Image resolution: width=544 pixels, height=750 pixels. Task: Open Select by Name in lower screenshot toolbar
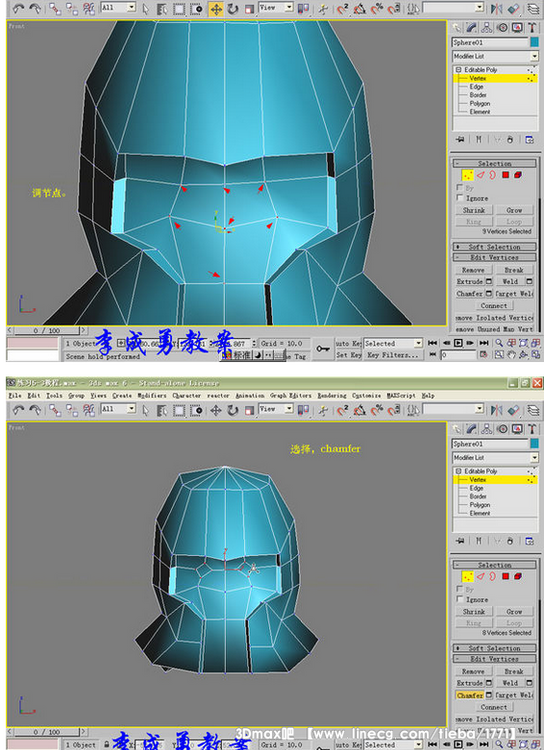coord(162,410)
